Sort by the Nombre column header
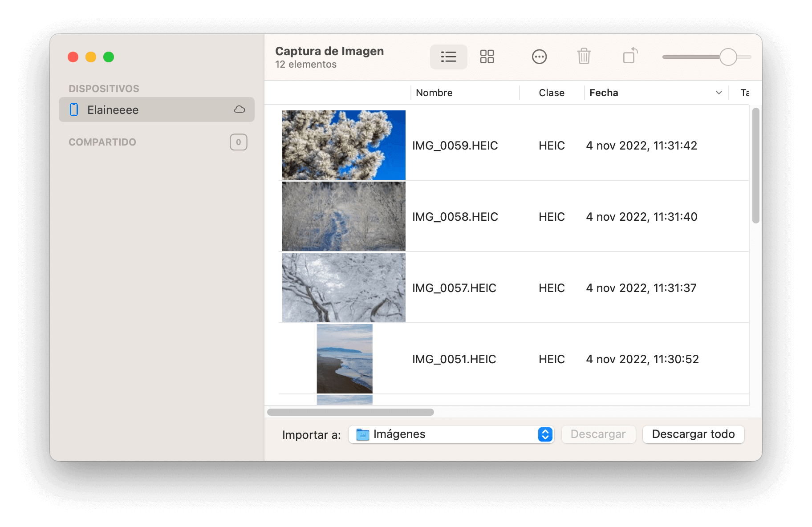Image resolution: width=812 pixels, height=527 pixels. 465,93
